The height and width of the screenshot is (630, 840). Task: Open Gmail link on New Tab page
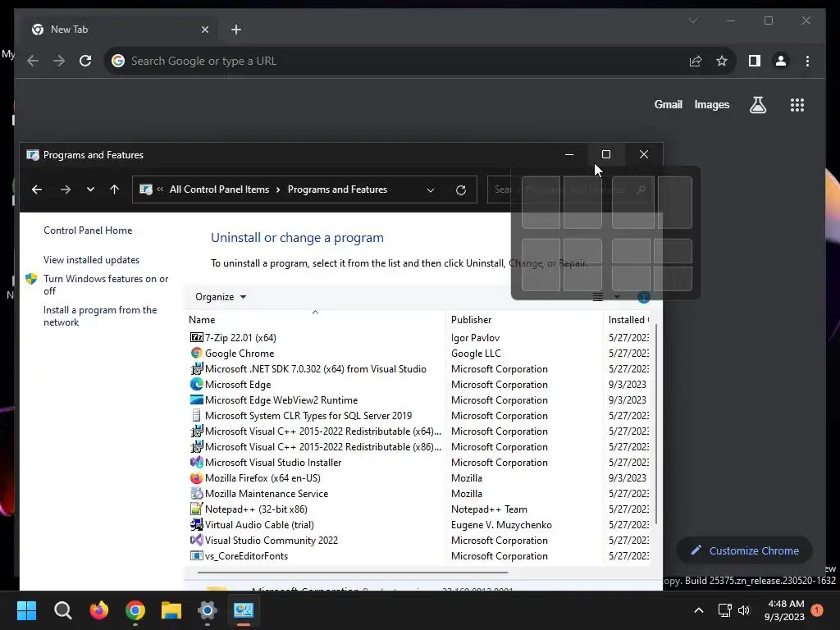click(668, 104)
